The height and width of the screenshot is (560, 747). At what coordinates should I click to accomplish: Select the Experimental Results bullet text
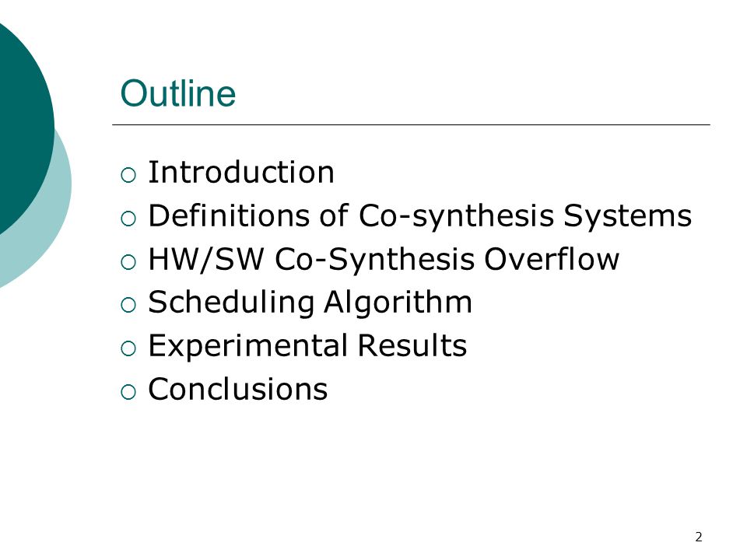307,345
